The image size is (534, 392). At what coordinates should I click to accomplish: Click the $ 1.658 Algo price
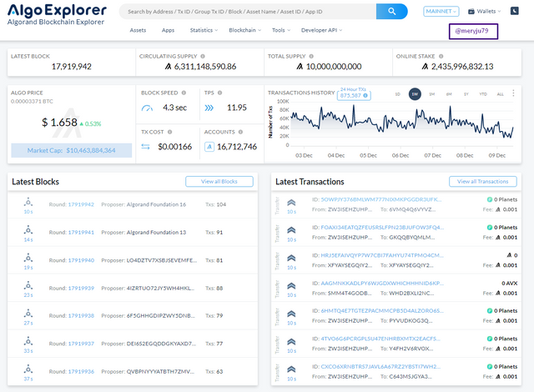[60, 123]
